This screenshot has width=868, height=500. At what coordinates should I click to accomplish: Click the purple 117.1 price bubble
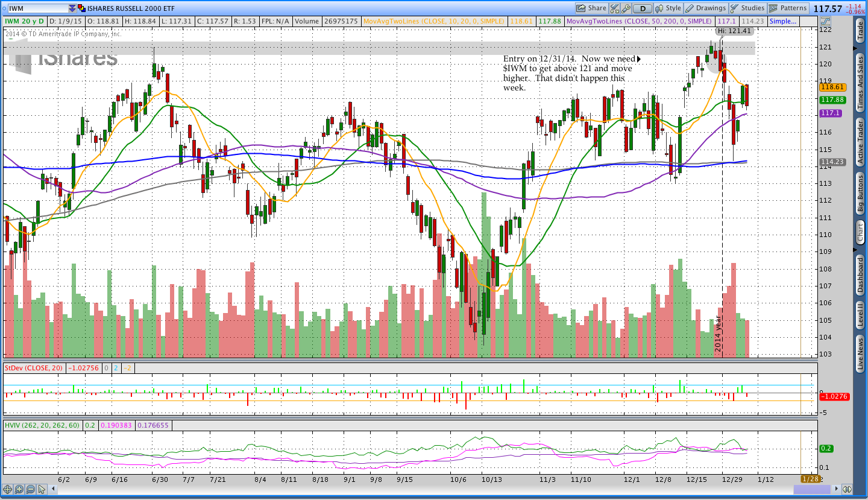(830, 113)
